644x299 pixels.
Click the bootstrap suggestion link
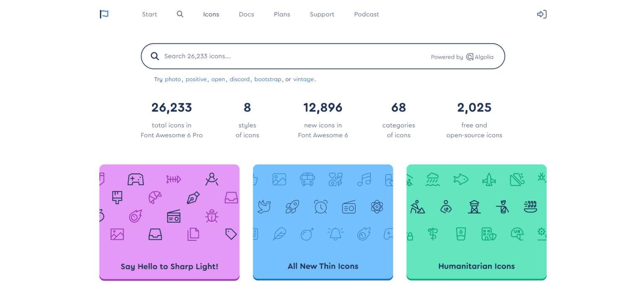[x=268, y=79]
